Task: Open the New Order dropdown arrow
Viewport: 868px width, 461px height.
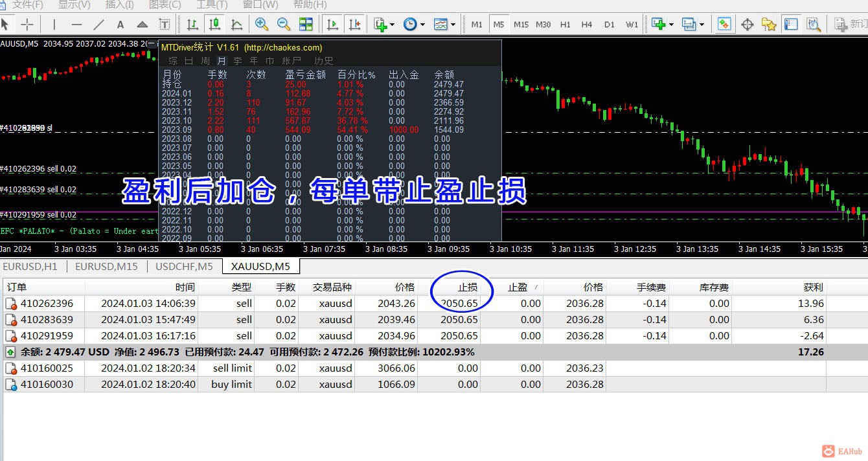Action: click(391, 24)
